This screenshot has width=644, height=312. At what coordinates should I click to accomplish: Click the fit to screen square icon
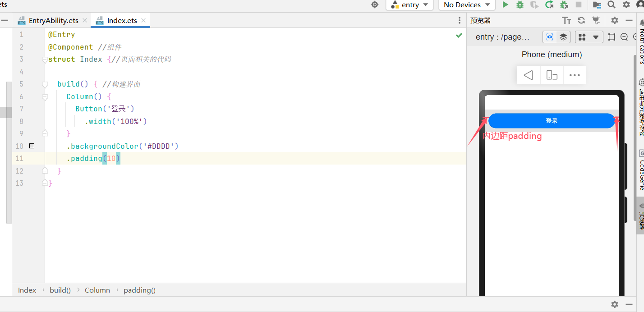click(x=612, y=37)
